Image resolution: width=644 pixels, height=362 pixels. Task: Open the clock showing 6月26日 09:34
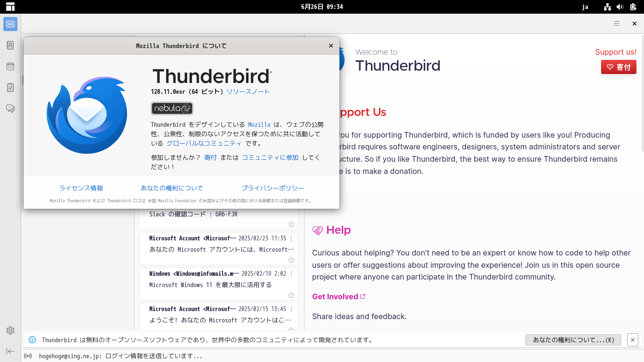click(x=322, y=7)
